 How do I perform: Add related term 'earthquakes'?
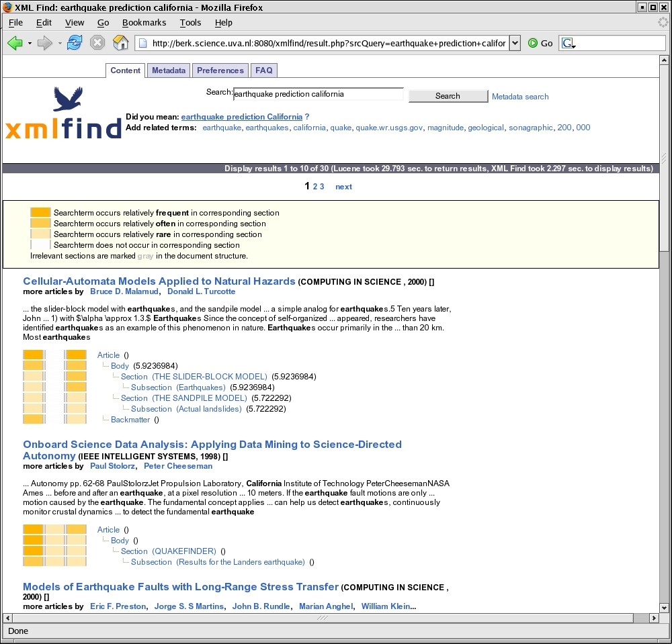click(267, 127)
